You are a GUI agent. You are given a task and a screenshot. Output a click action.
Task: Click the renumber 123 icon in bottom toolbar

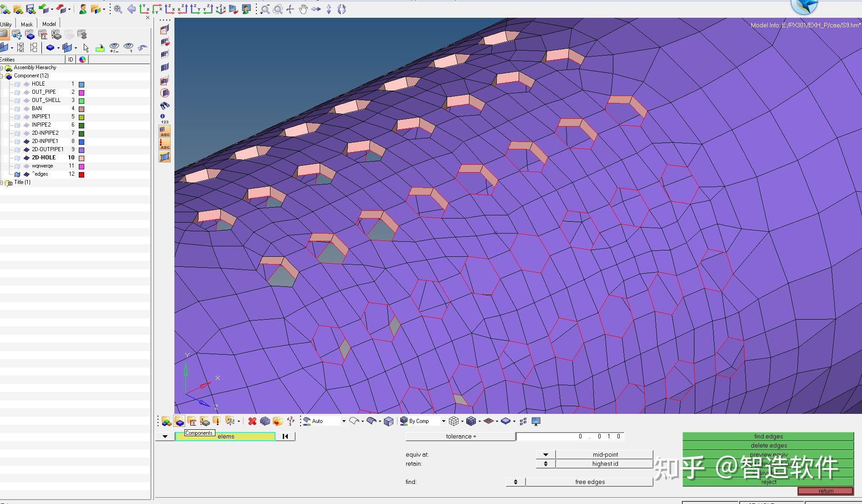point(291,421)
